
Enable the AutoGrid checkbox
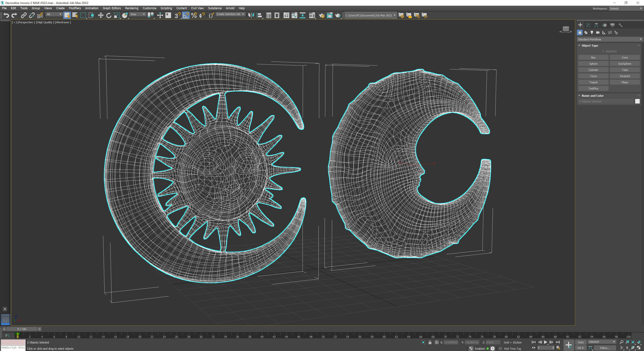pyautogui.click(x=603, y=51)
